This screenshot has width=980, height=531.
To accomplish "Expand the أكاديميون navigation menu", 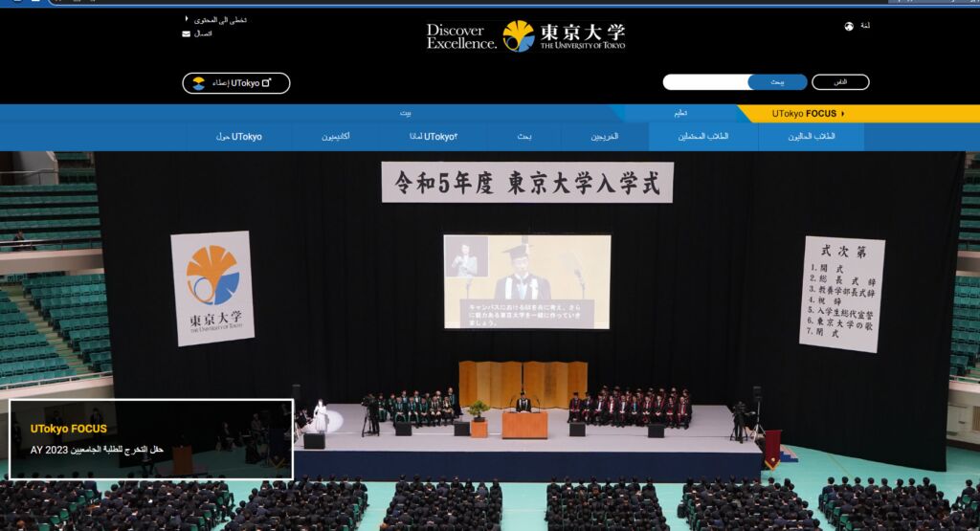I will 335,137.
